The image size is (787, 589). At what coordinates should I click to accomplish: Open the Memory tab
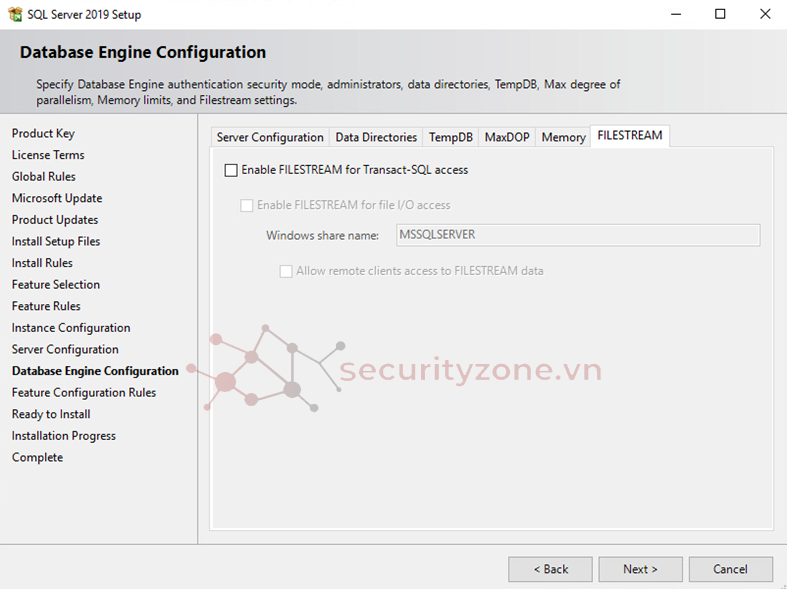click(x=563, y=137)
